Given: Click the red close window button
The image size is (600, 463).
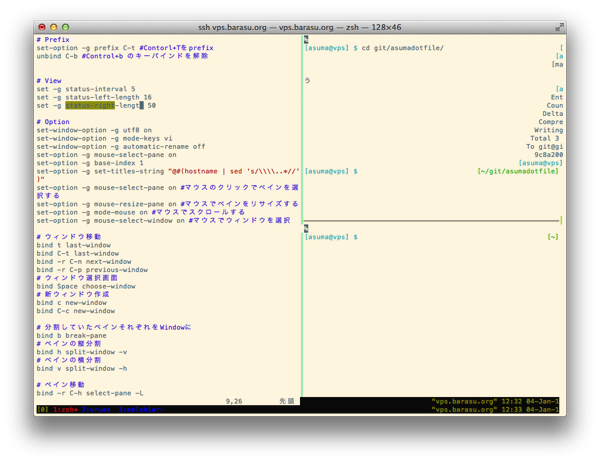Looking at the screenshot, I should (42, 27).
